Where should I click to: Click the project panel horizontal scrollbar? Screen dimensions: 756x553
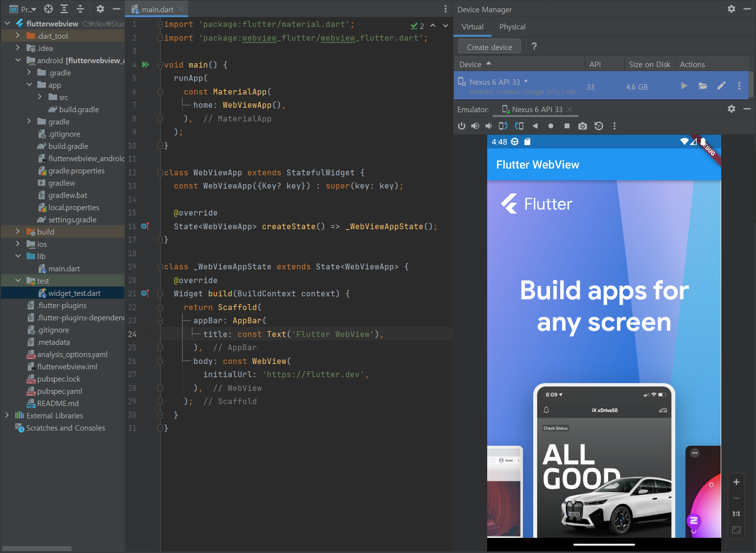coord(37,548)
